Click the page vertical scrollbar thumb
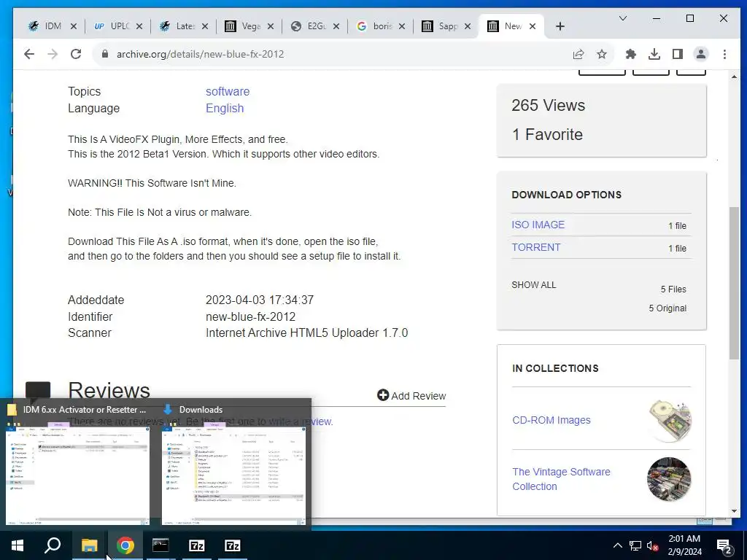 click(x=734, y=283)
